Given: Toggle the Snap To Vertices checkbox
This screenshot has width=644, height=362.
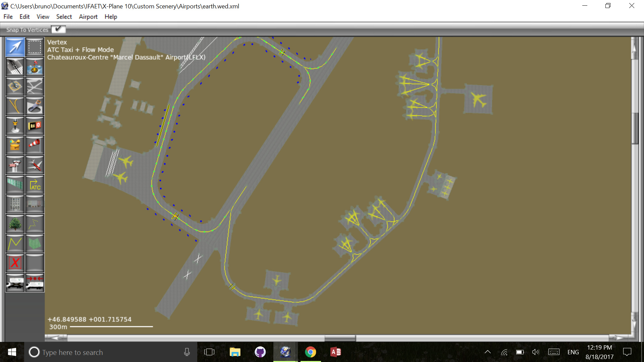Looking at the screenshot, I should 58,29.
